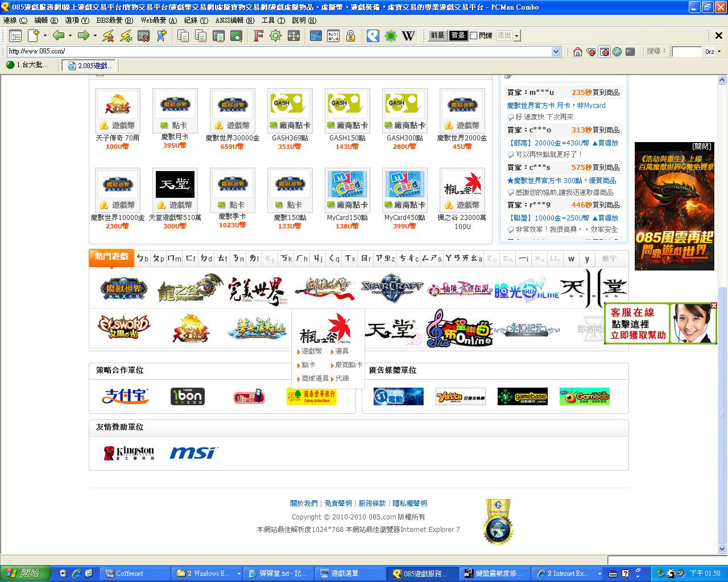This screenshot has height=582, width=728.
Task: Open the green gear settings toolbar icon
Action: pos(276,36)
